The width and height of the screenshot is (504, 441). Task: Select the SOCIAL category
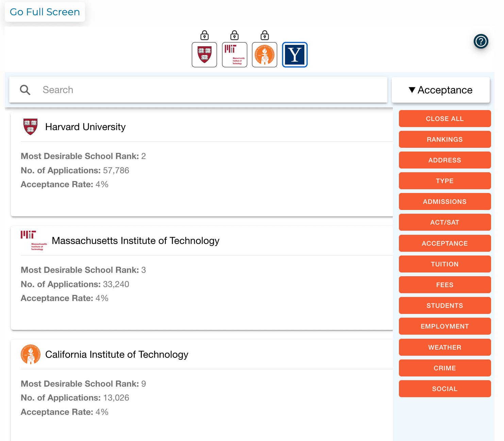(445, 389)
